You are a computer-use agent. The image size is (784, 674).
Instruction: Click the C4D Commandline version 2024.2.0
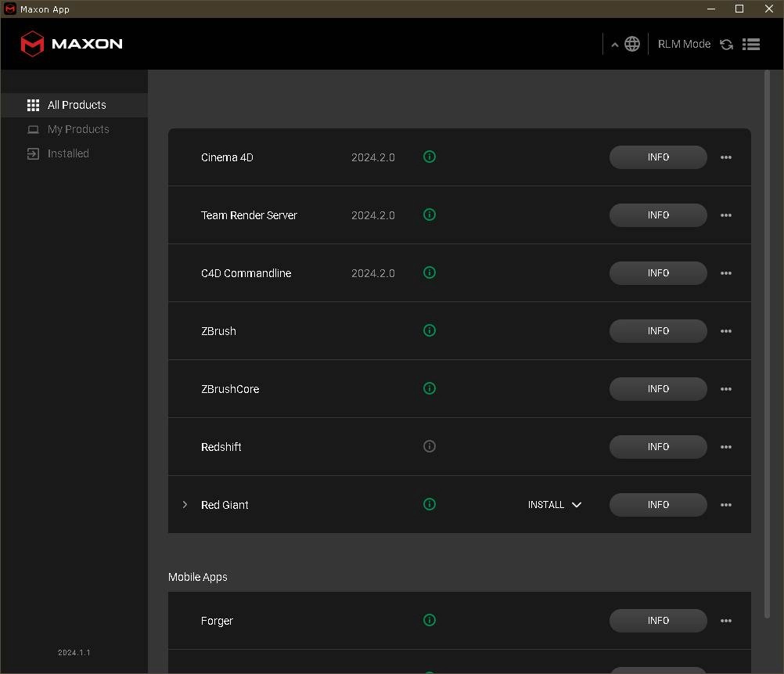[x=373, y=273]
